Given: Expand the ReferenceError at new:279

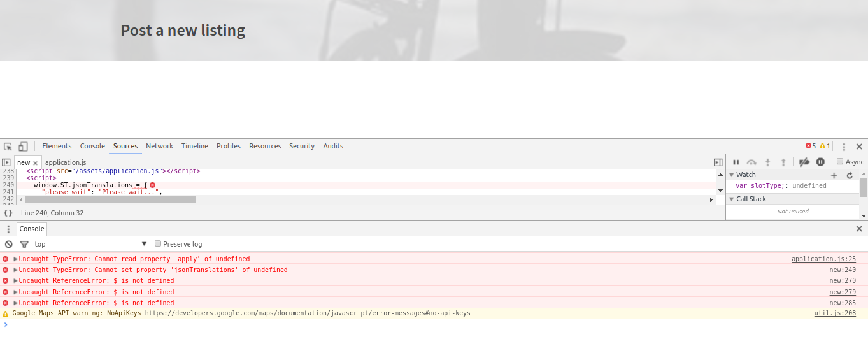Looking at the screenshot, I should click(15, 292).
